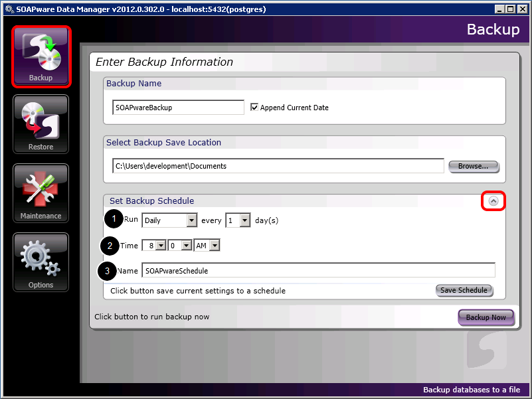The height and width of the screenshot is (399, 532).
Task: Click the 'Select Backup Save Location' label
Action: point(163,143)
